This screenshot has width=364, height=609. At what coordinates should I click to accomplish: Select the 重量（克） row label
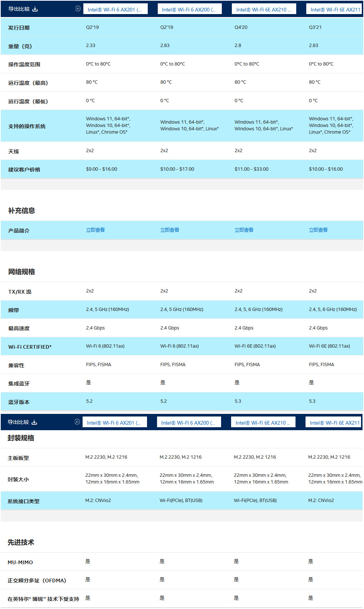click(20, 46)
